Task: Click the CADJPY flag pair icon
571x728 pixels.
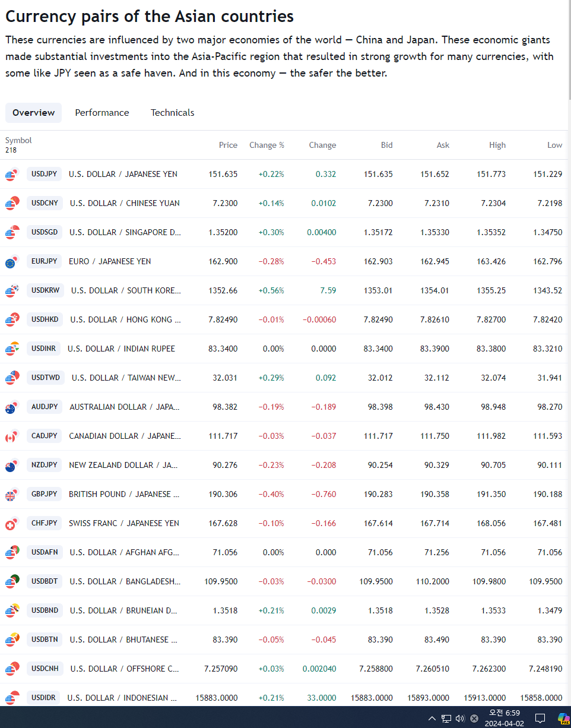Action: tap(12, 436)
